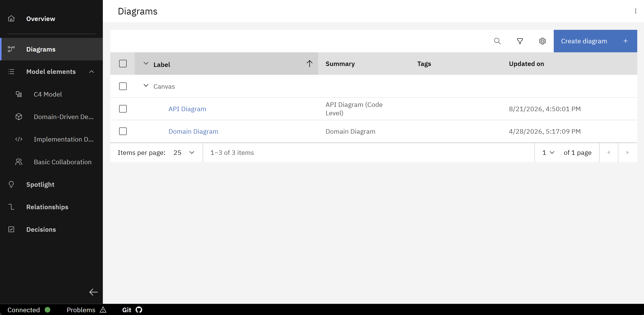The width and height of the screenshot is (644, 315).
Task: Click the Spotlight lightbulb icon
Action: 11,184
